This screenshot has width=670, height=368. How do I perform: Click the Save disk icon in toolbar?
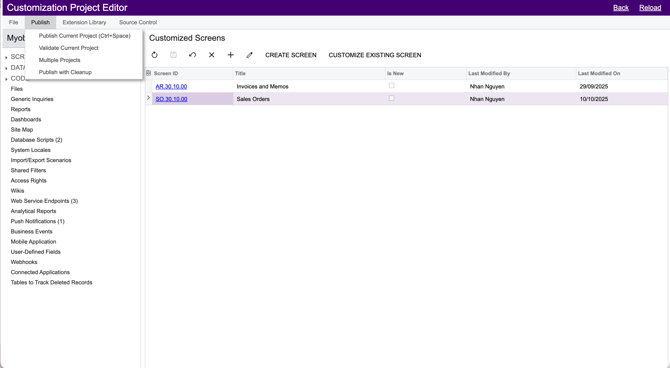point(173,55)
